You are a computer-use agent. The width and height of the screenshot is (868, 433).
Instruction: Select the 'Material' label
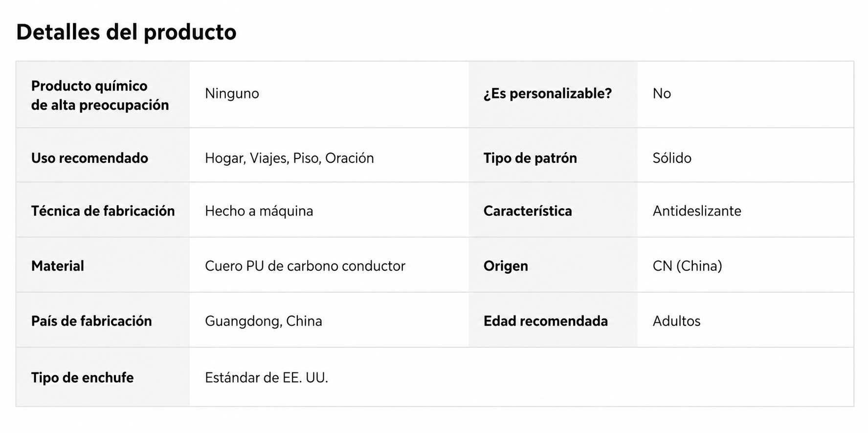[x=58, y=266]
